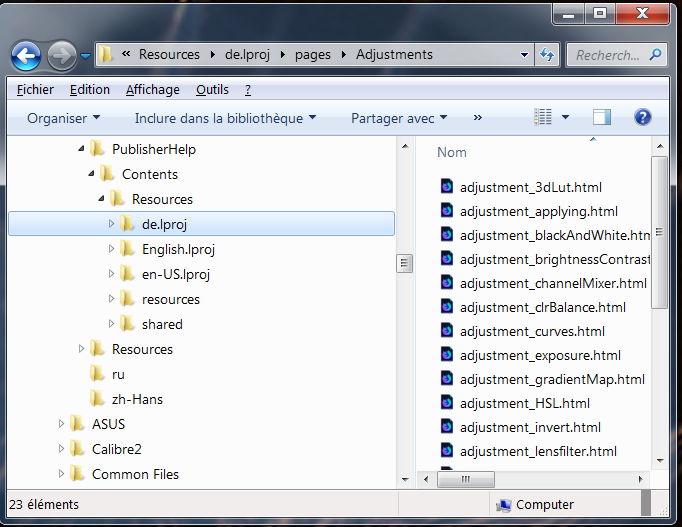682x527 pixels.
Task: Open the Organiser dropdown
Action: pyautogui.click(x=64, y=118)
